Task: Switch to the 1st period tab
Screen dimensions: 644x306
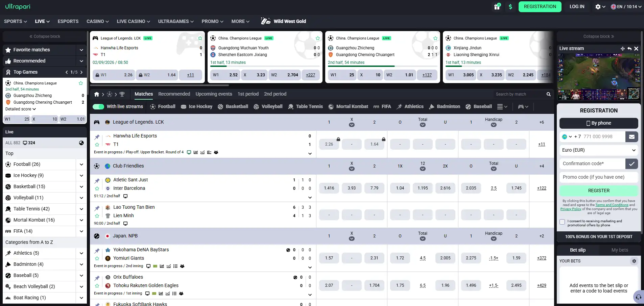Action: pos(248,94)
